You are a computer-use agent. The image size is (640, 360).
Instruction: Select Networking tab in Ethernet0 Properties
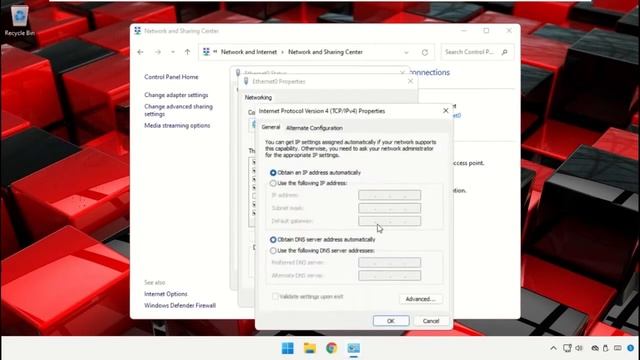(258, 98)
